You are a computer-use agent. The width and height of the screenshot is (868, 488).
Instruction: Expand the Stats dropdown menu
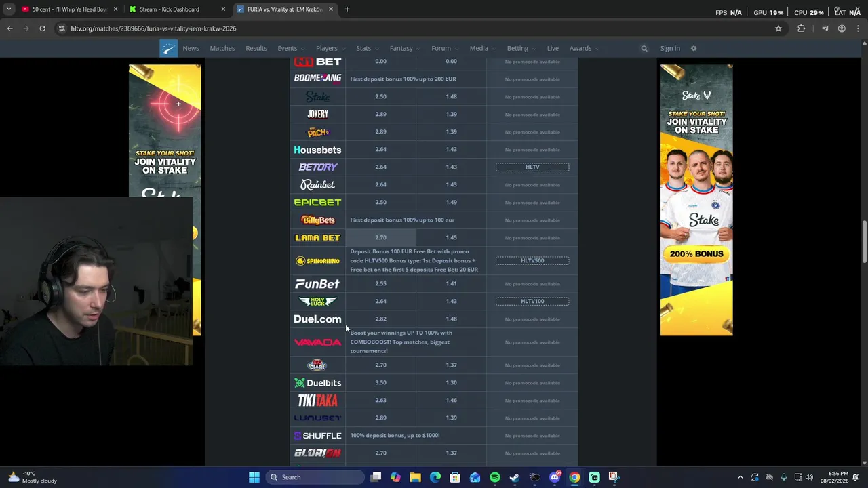[x=368, y=48]
